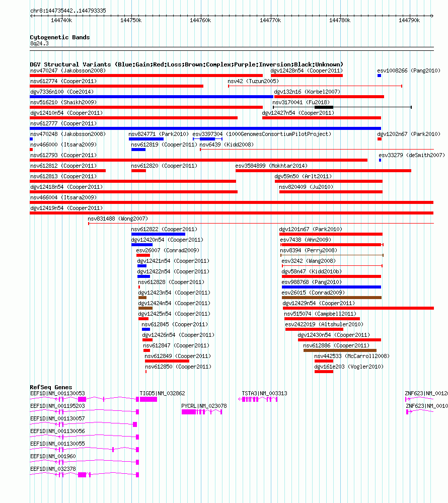Click nsv612820 (Cooper2011) label
448x503 pixels.
coord(164,166)
